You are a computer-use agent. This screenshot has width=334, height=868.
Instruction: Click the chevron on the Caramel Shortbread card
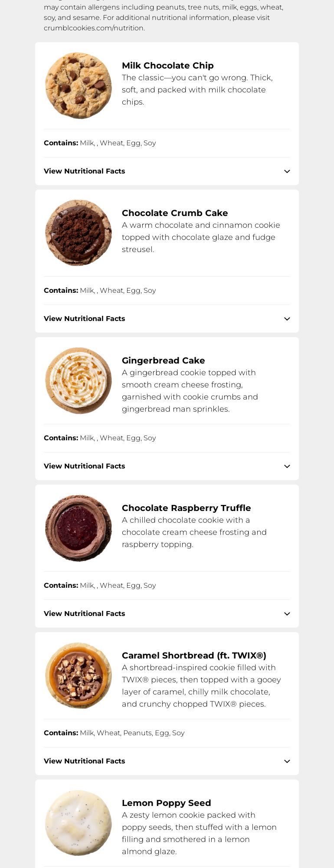287,761
